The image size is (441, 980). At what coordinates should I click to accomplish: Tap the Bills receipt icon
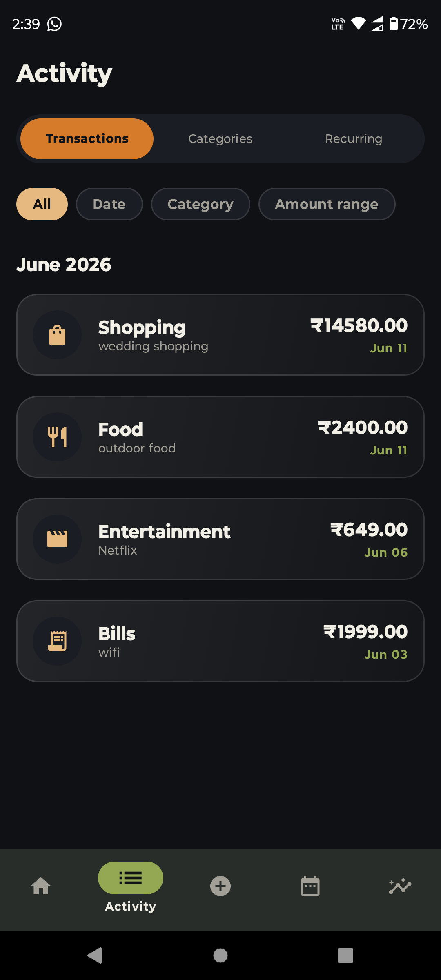pyautogui.click(x=57, y=641)
